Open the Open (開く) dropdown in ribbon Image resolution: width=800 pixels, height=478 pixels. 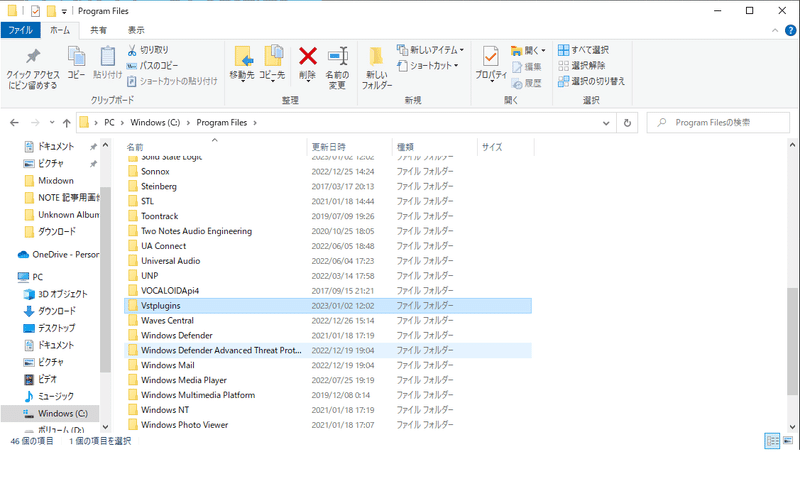tap(528, 51)
